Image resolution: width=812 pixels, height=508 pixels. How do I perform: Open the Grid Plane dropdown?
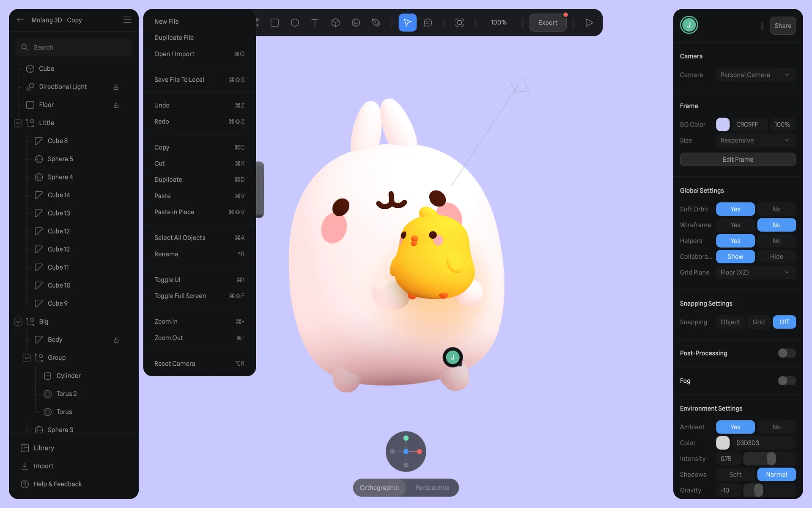755,272
